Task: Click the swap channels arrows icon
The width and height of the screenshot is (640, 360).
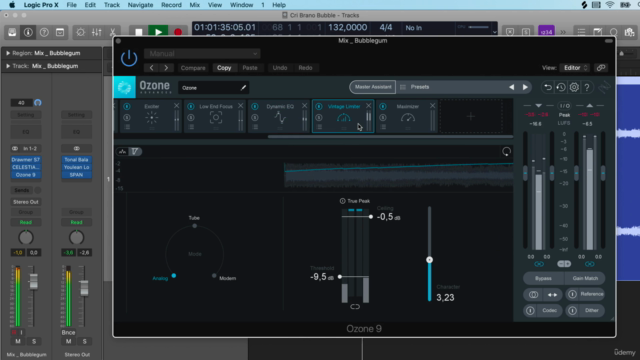Action: tap(552, 295)
